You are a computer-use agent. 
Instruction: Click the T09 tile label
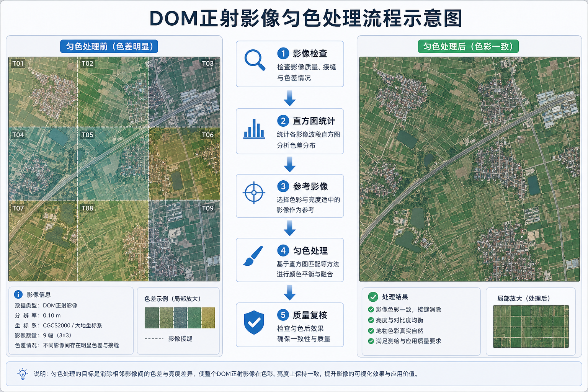tap(208, 208)
